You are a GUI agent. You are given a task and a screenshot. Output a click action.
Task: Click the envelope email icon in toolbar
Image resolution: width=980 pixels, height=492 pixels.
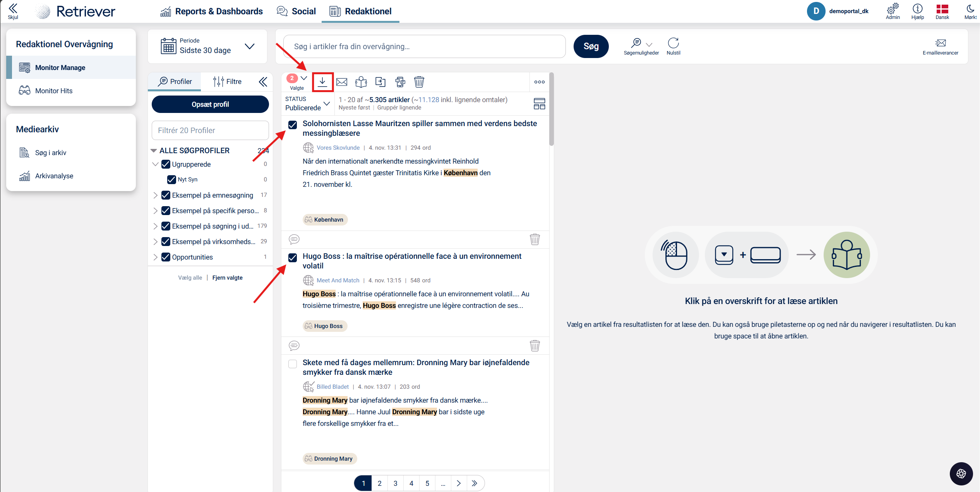coord(341,82)
